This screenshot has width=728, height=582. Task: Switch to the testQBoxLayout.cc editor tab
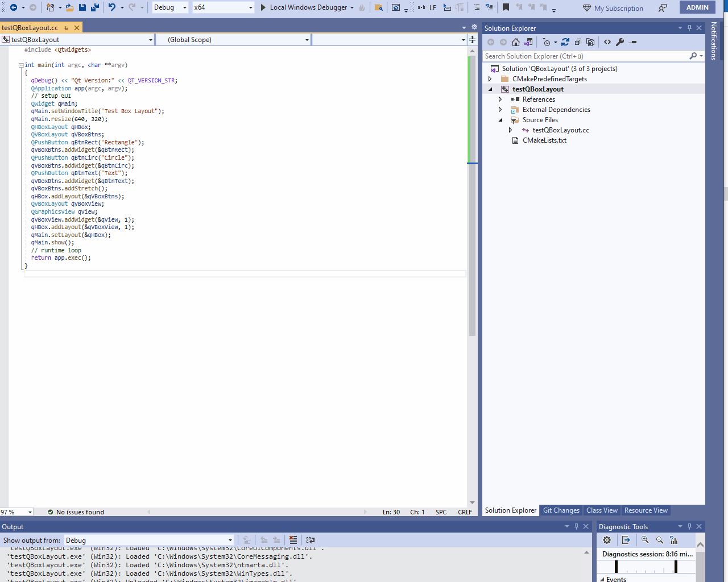30,27
